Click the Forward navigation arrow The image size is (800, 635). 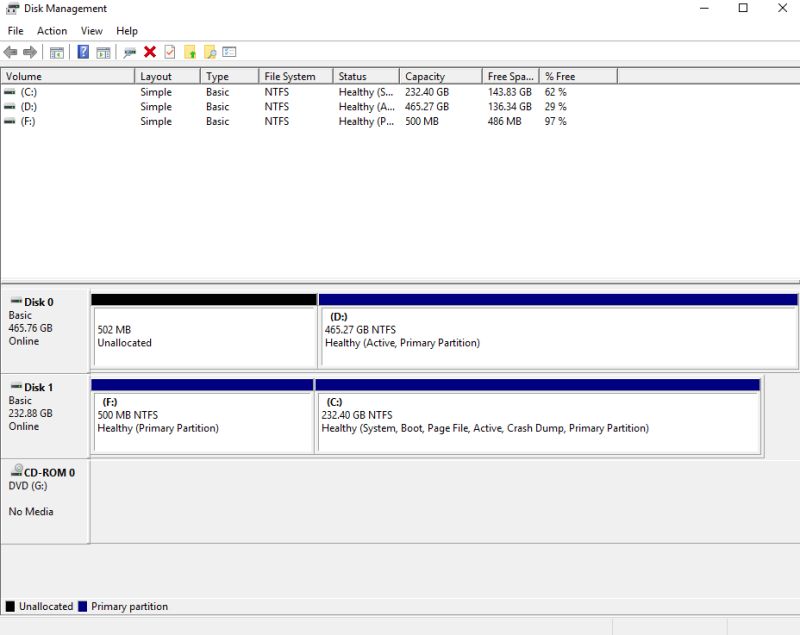point(30,52)
